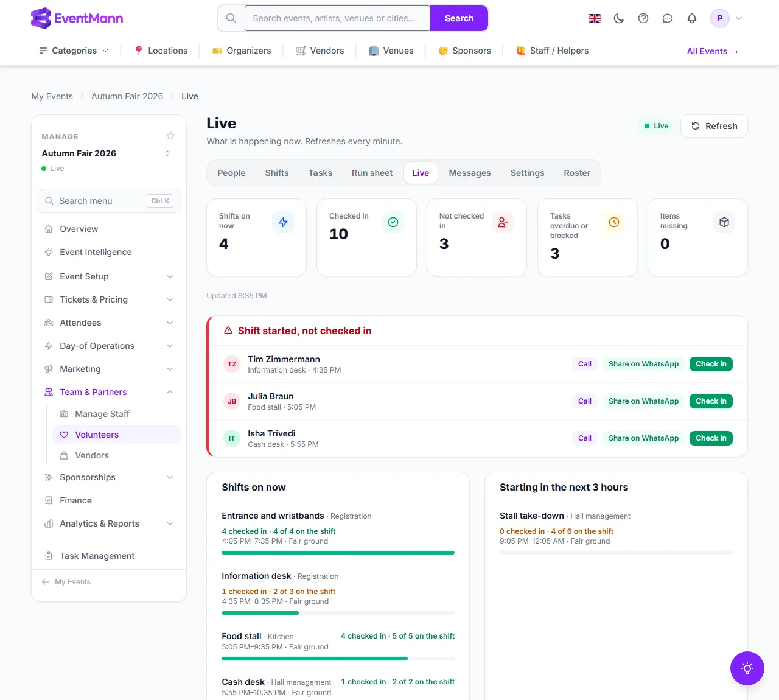Switch to the Run sheet tab
Viewport: 779px width, 700px height.
point(372,173)
